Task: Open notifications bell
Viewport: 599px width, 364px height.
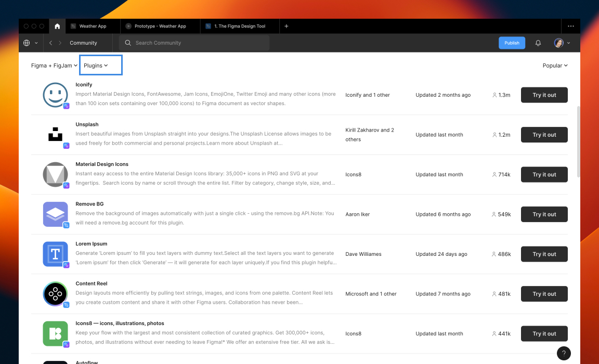Action: coord(538,43)
